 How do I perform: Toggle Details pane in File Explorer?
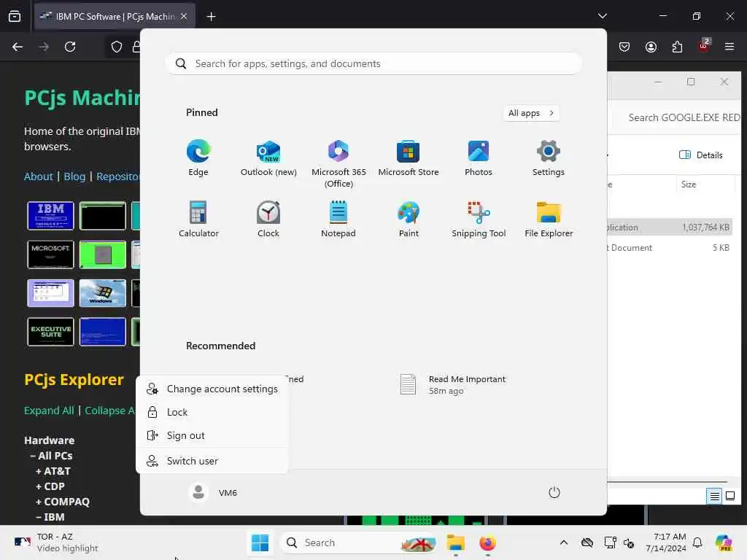[x=700, y=155]
